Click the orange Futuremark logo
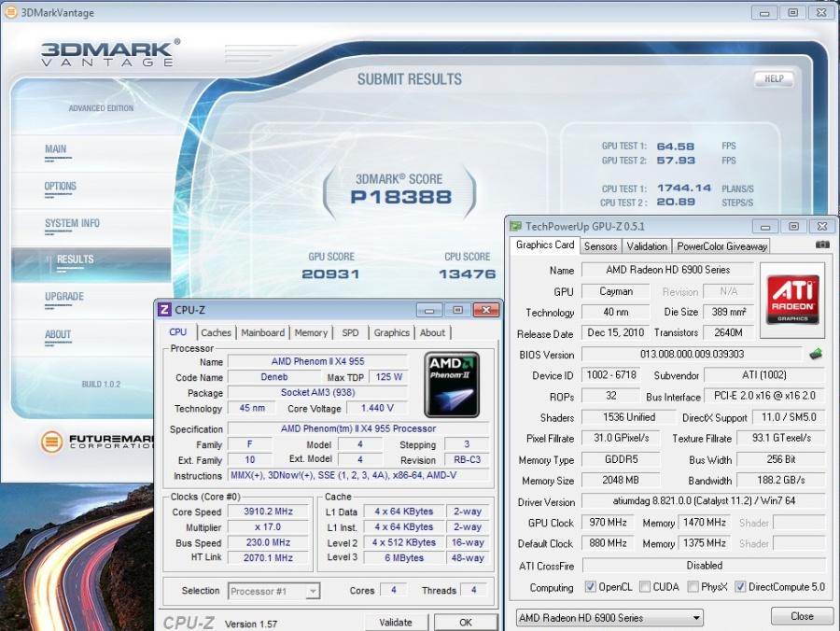Screen dimensions: 840x631 tap(51, 442)
